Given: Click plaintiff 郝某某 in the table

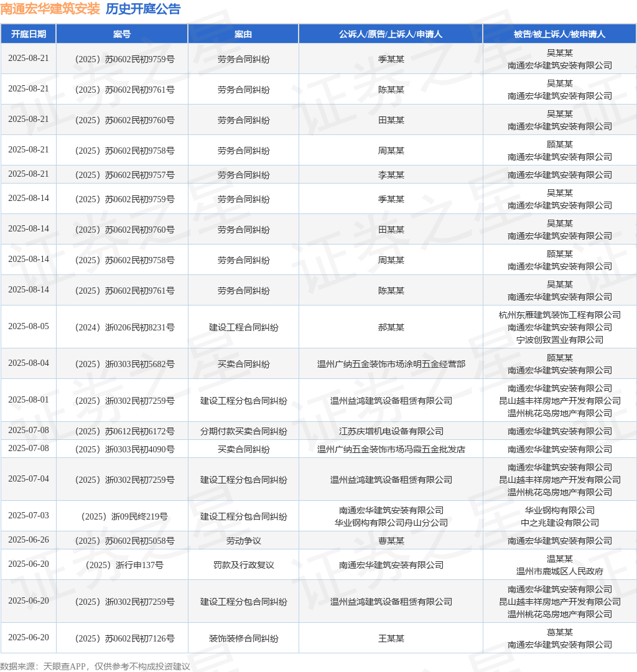Looking at the screenshot, I should coord(391,327).
